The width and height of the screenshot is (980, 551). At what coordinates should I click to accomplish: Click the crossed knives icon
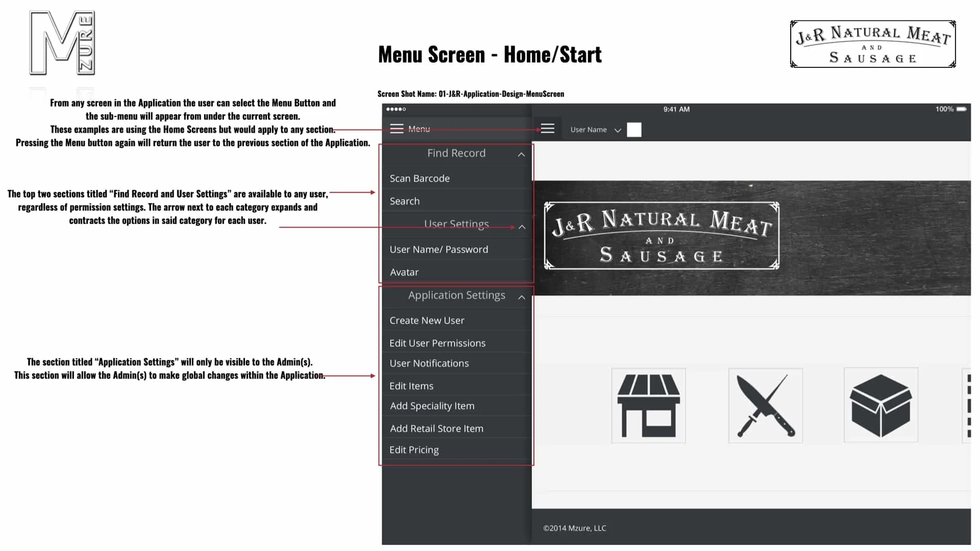[765, 406]
